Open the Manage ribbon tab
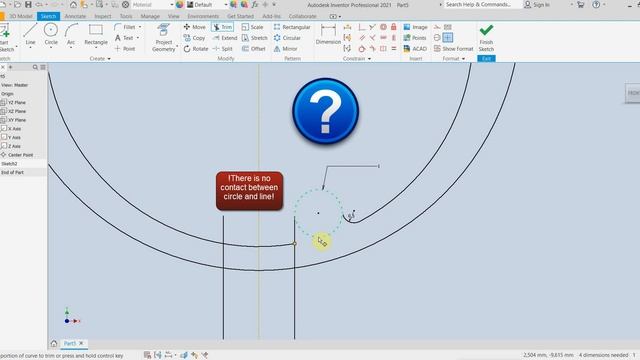Viewport: 640px width, 360px height. click(x=150, y=16)
